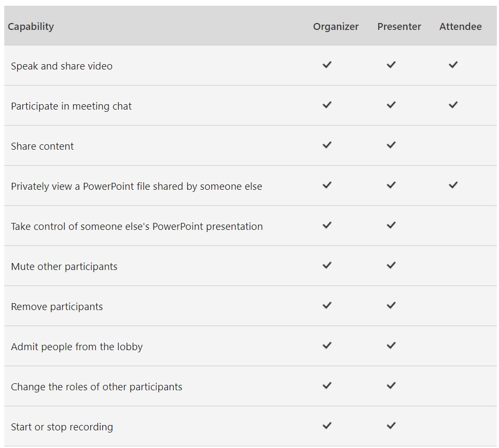Click the Start or stop recording label
The image size is (499, 448).
point(62,427)
